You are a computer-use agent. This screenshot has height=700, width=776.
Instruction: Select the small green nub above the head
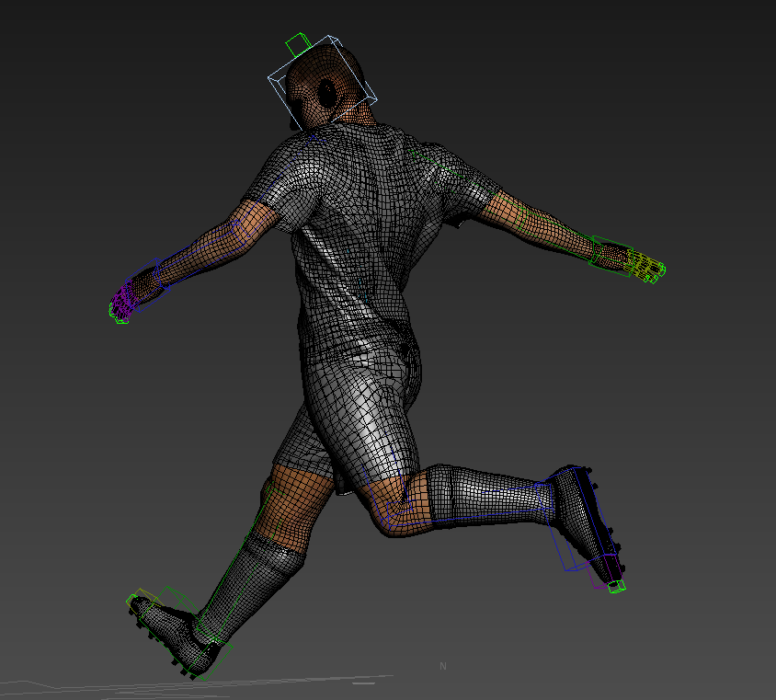click(x=299, y=44)
